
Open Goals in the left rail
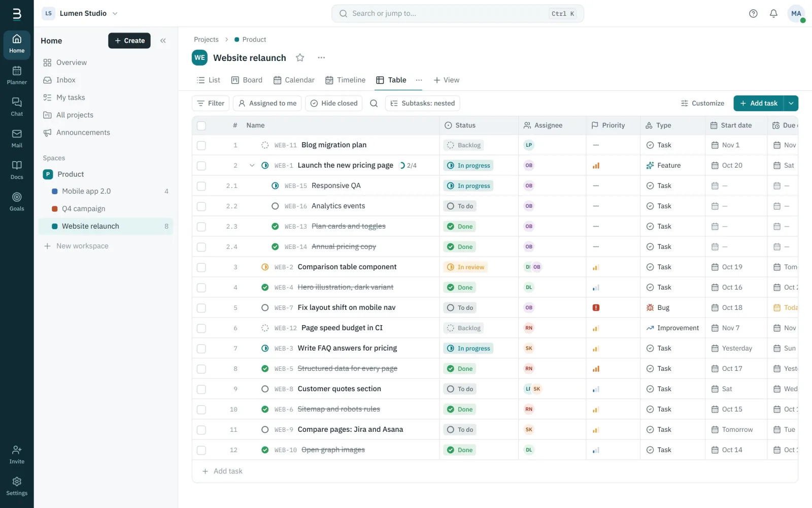(17, 202)
